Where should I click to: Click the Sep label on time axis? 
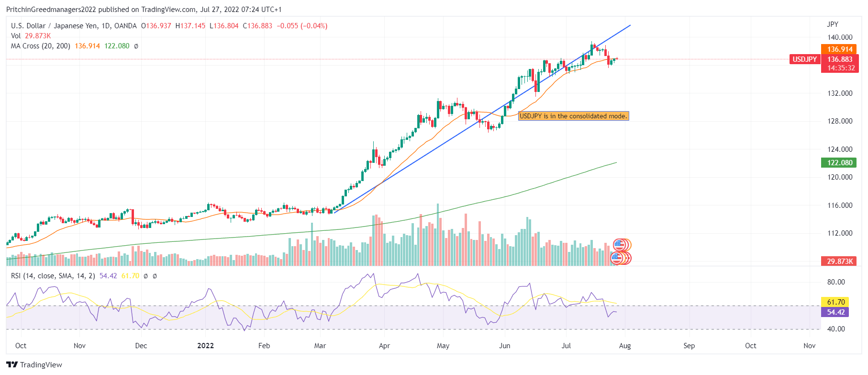(x=689, y=346)
